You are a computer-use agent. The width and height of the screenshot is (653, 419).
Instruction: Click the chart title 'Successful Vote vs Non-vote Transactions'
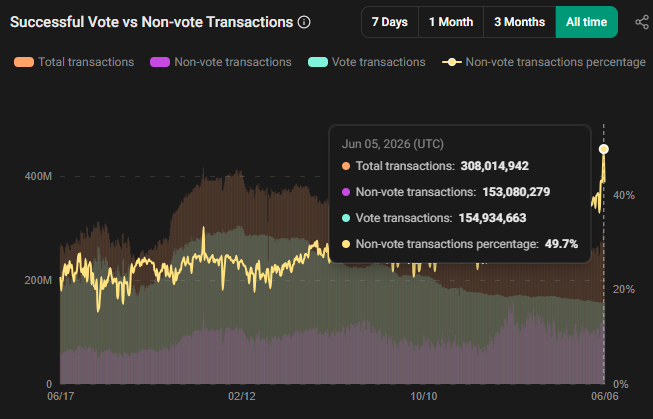(152, 22)
